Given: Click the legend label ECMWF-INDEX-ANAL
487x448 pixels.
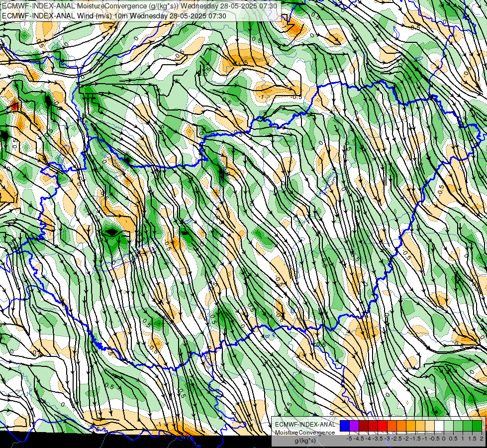Looking at the screenshot, I should click(305, 425).
